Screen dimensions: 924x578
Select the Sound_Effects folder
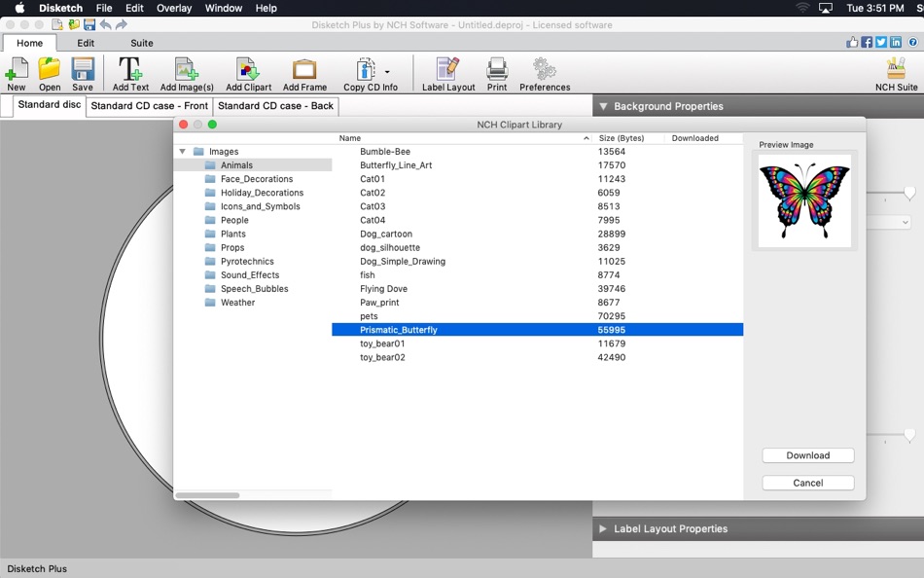pyautogui.click(x=250, y=274)
